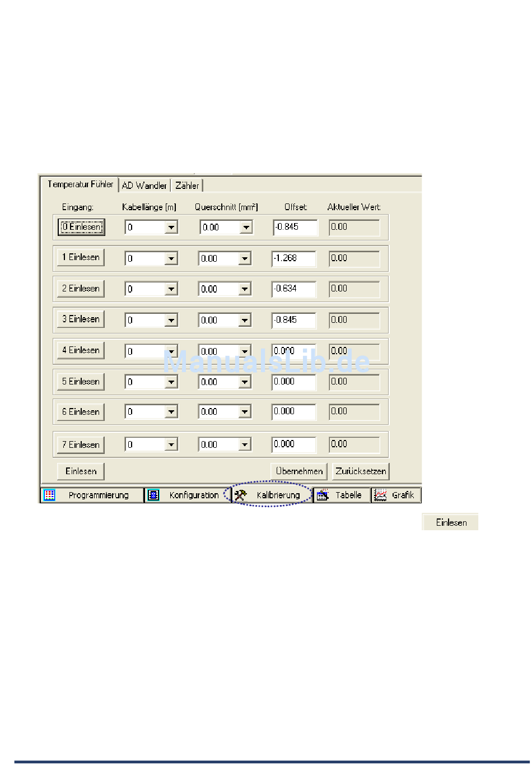Click the 5 Einlesen button

tap(81, 382)
